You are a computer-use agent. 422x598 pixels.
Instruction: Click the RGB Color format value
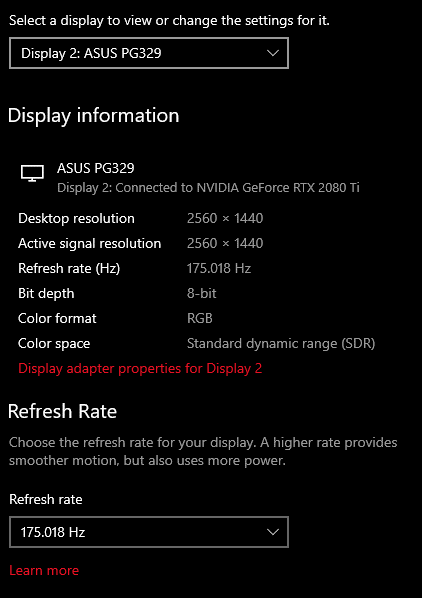pos(200,318)
